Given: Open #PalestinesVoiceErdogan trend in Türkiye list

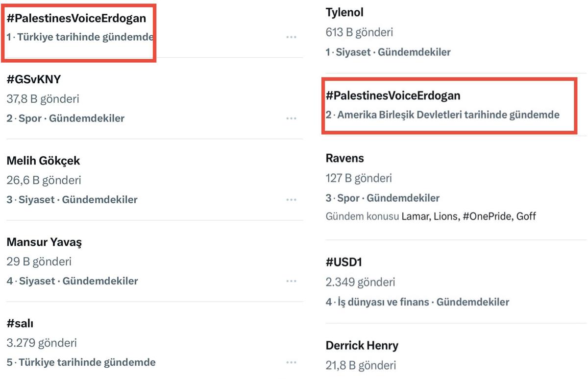Looking at the screenshot, I should tap(76, 19).
